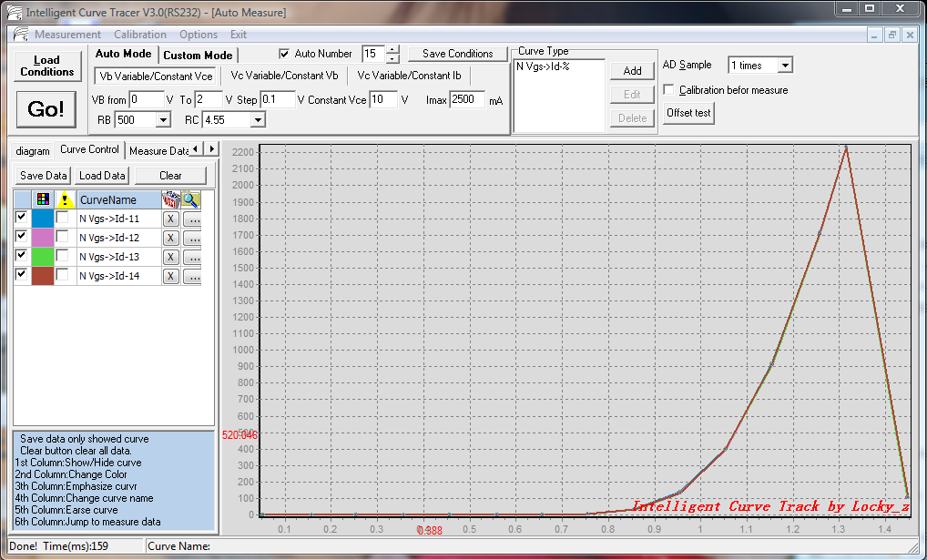
Task: Hide curve N Vgs->Id-11
Action: (x=21, y=217)
